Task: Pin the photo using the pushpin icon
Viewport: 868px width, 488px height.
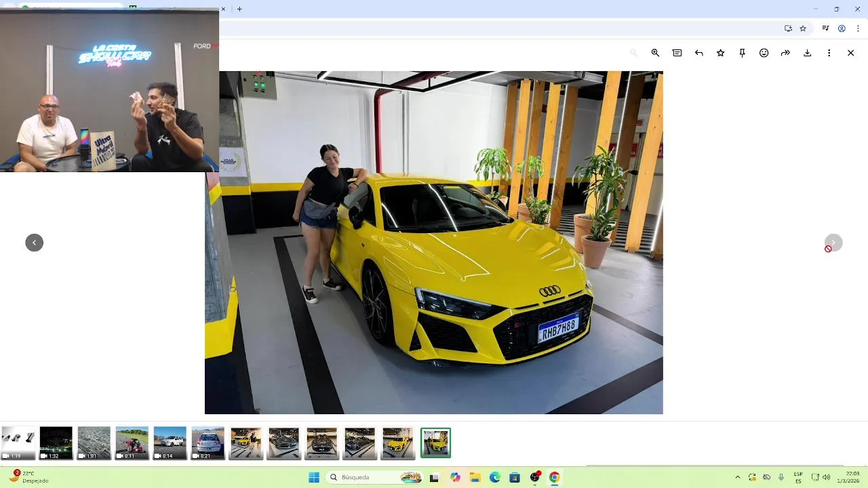Action: coord(742,53)
